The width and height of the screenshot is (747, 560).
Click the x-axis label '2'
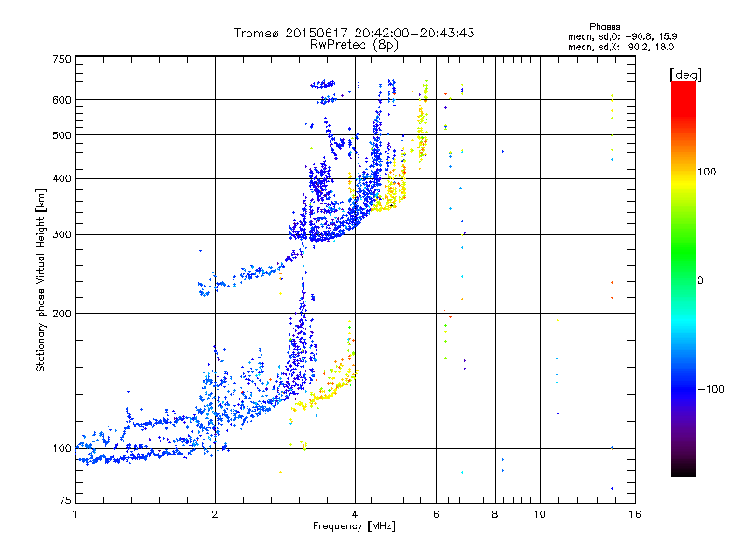215,514
